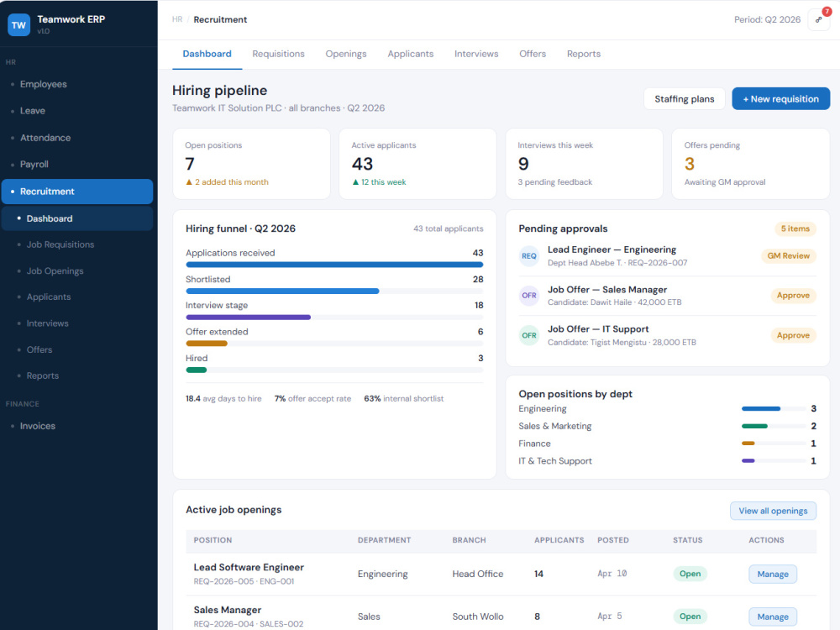The height and width of the screenshot is (630, 840).
Task: Open Interviews in the sidebar
Action: pos(77,323)
